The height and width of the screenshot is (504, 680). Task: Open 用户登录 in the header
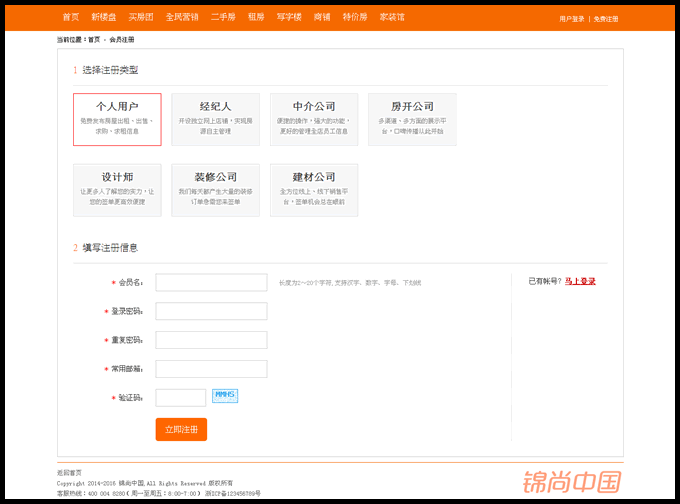point(572,19)
